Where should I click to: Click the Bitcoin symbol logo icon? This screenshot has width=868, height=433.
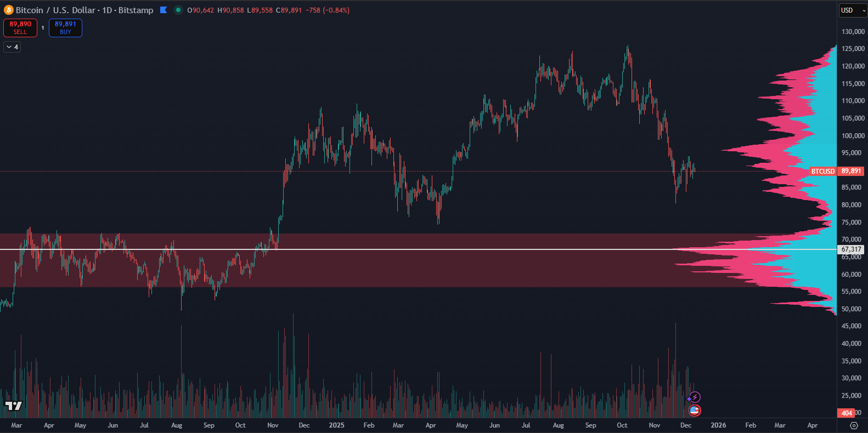pyautogui.click(x=8, y=10)
